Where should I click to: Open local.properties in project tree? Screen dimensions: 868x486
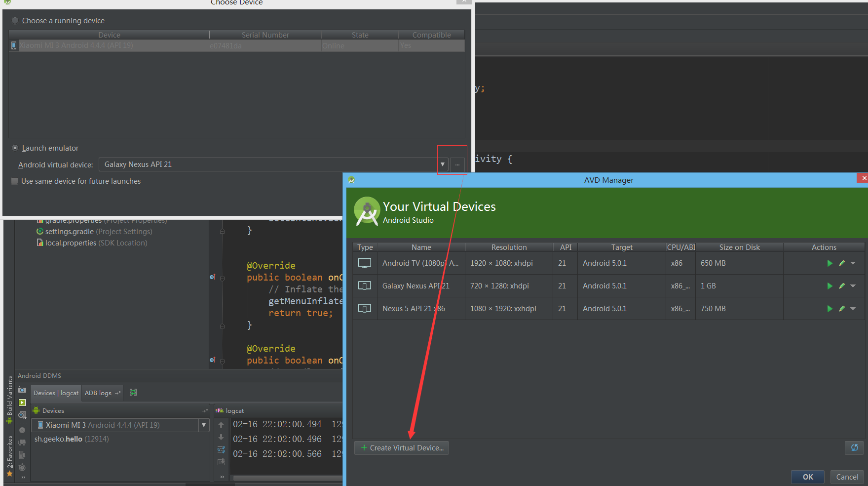tap(92, 243)
